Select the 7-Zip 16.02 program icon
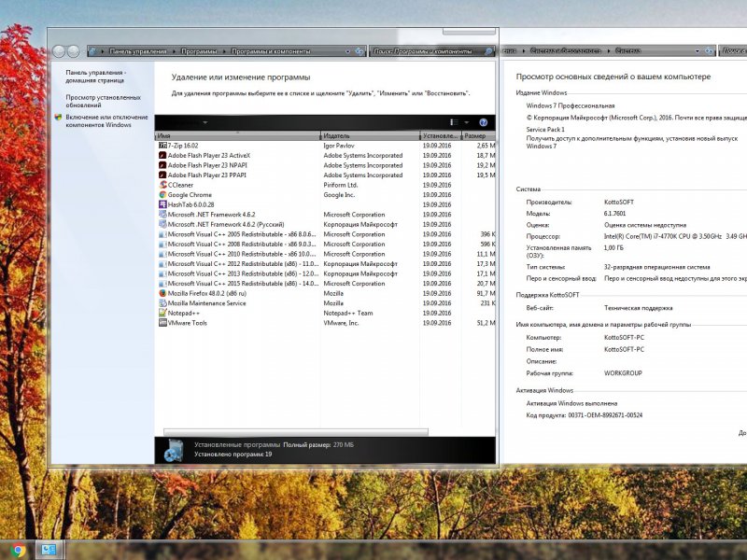The image size is (747, 560). (x=162, y=146)
